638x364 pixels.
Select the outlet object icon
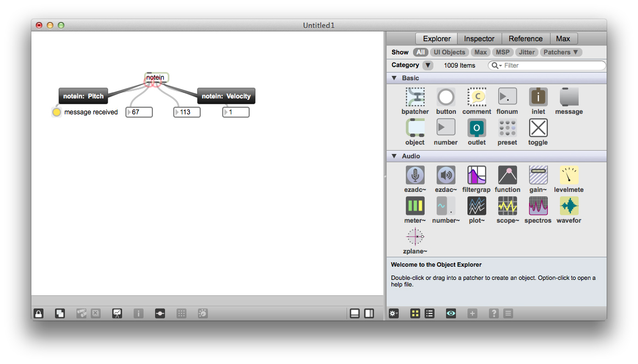(x=476, y=128)
